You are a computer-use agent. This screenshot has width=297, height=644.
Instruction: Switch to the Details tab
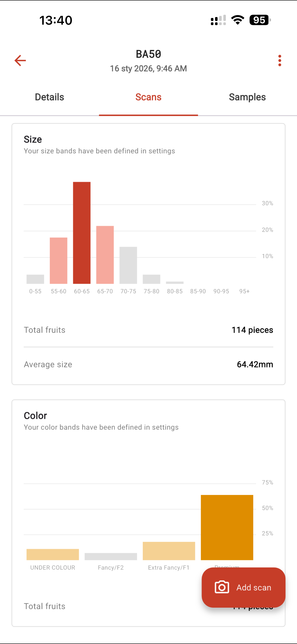coord(49,97)
